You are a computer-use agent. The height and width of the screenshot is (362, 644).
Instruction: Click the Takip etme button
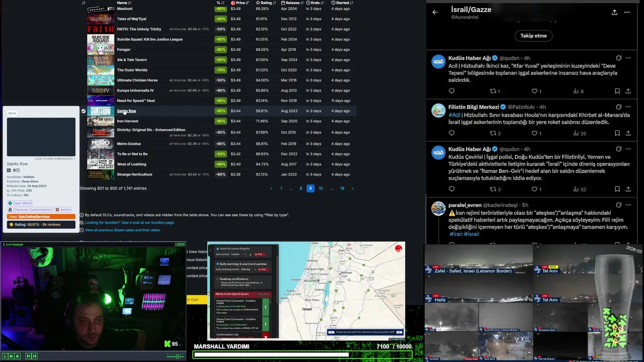[x=533, y=36]
